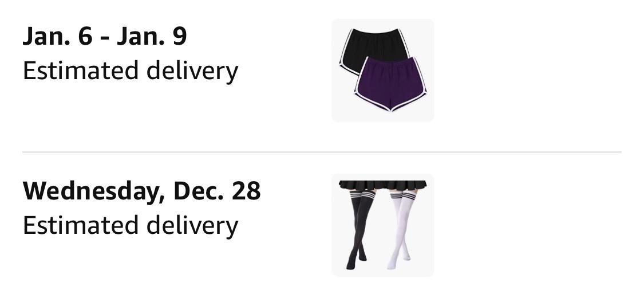Click the white trim of the purple shorts
The image size is (644, 290).
[x=390, y=107]
